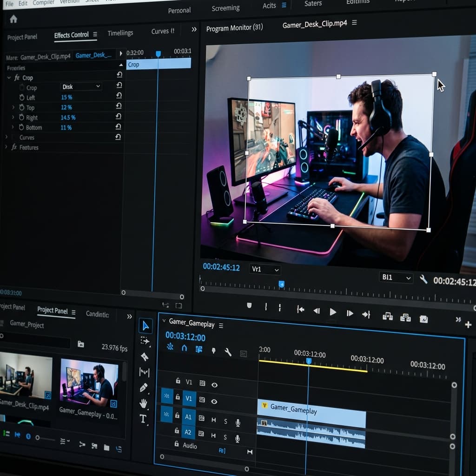Select the Type tool

(143, 419)
